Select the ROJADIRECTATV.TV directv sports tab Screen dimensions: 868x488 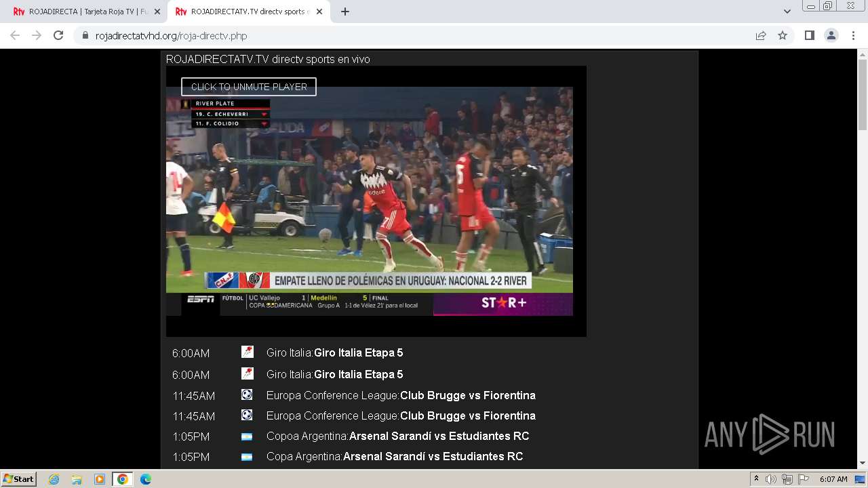248,12
